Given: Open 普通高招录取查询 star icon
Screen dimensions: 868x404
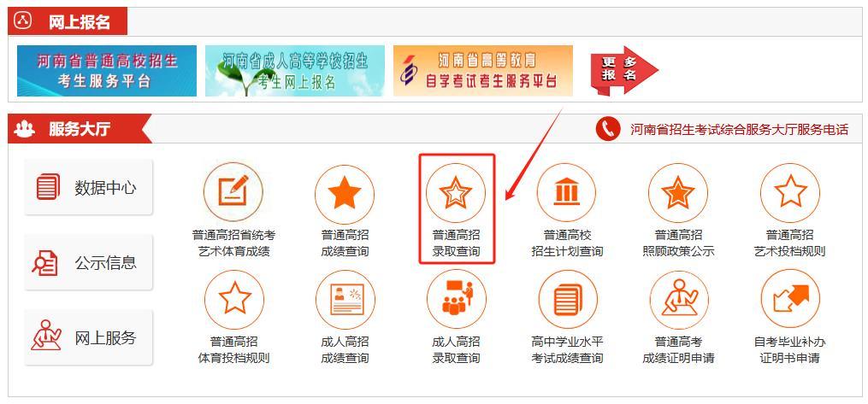Looking at the screenshot, I should pyautogui.click(x=455, y=193).
